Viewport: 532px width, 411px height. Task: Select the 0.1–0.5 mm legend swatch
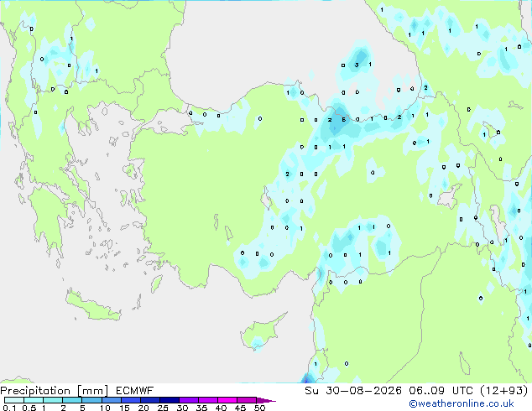click(x=14, y=400)
